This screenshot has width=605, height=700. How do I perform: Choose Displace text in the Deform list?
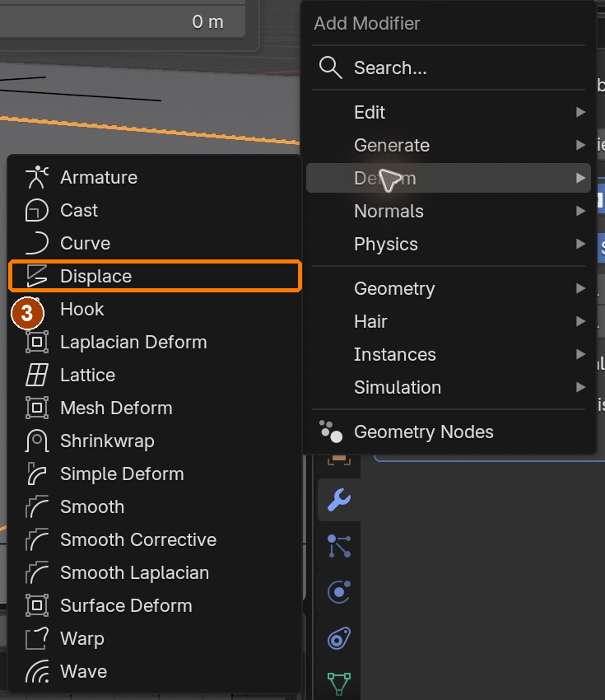96,276
